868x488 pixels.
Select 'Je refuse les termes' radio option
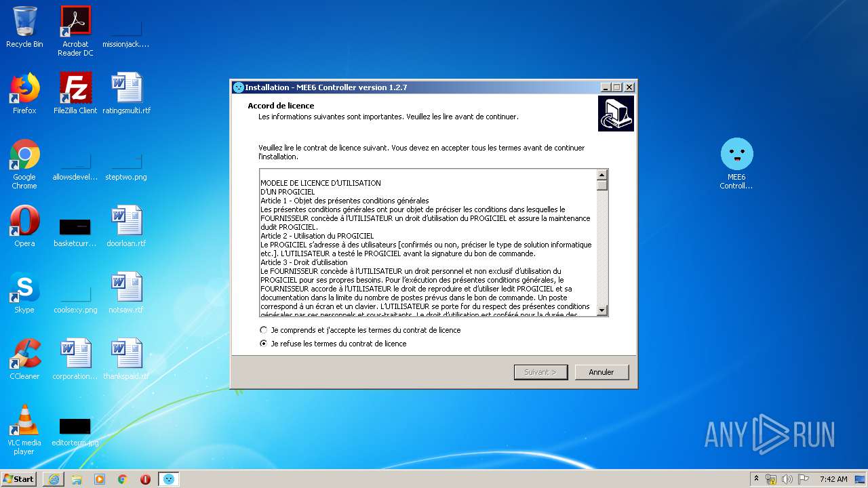coord(333,344)
